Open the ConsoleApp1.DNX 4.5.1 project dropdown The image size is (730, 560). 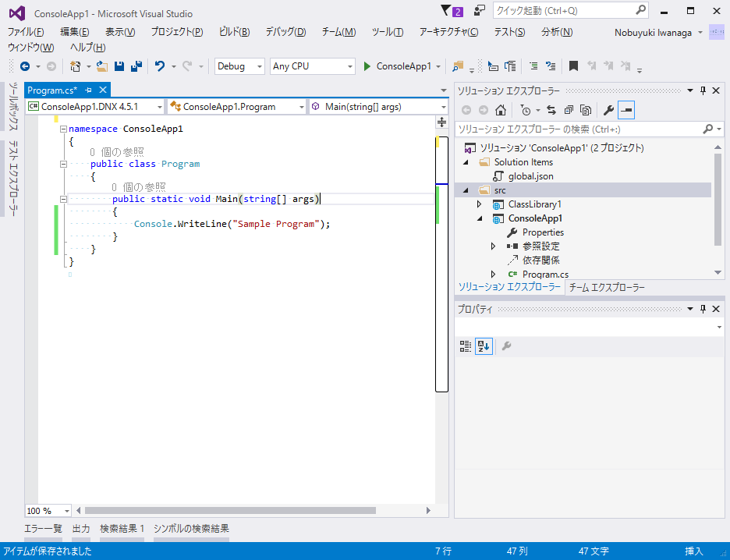95,107
